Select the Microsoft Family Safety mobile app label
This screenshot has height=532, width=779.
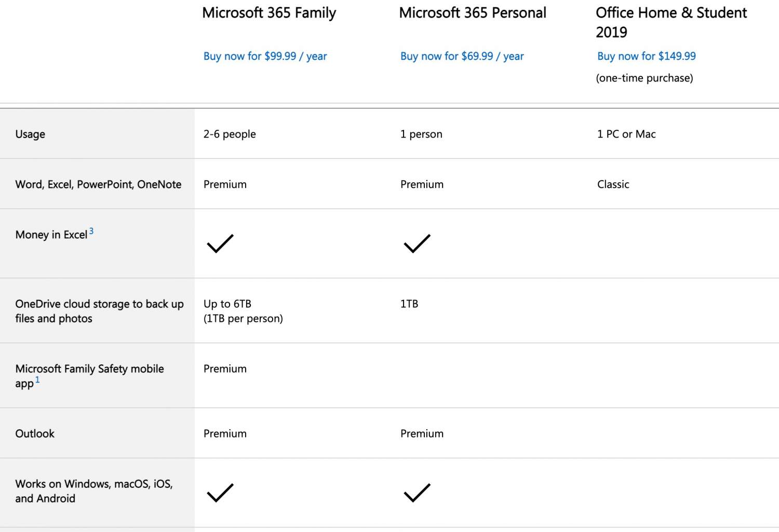click(89, 376)
